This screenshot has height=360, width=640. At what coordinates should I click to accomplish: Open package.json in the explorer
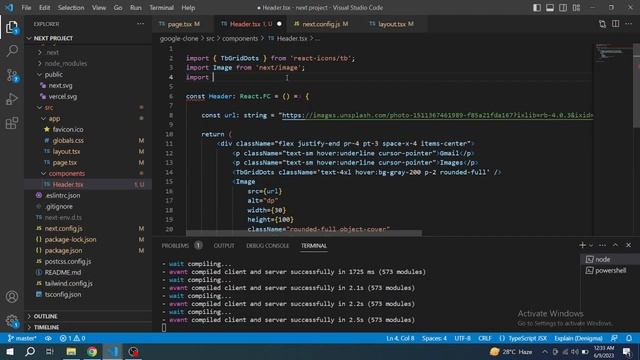(88, 251)
